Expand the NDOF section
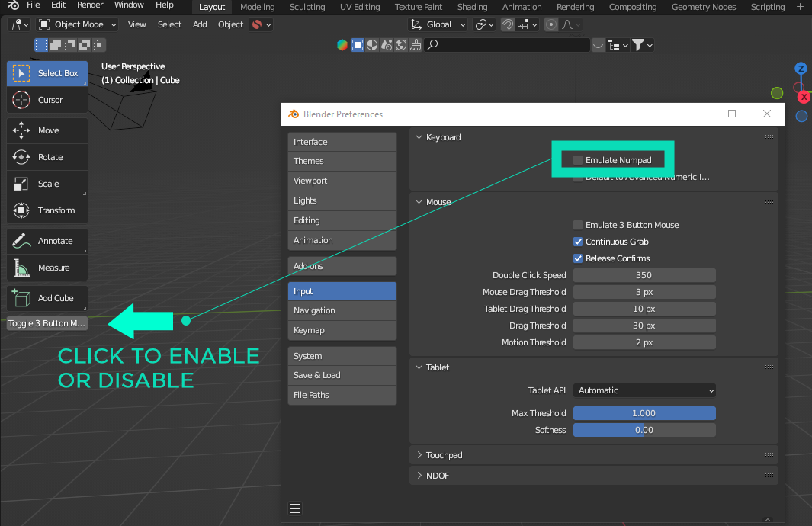Screen dimensions: 812x526 pos(419,476)
